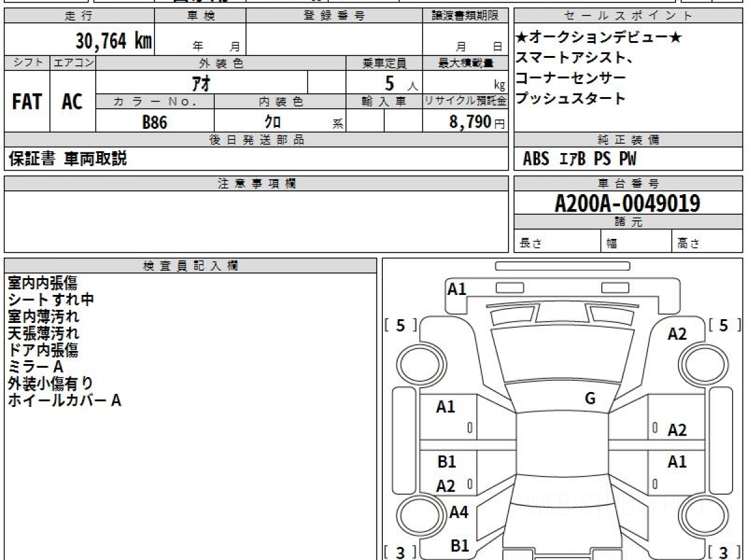Select the 登録番号 header
747x560 pixels.
tap(334, 16)
